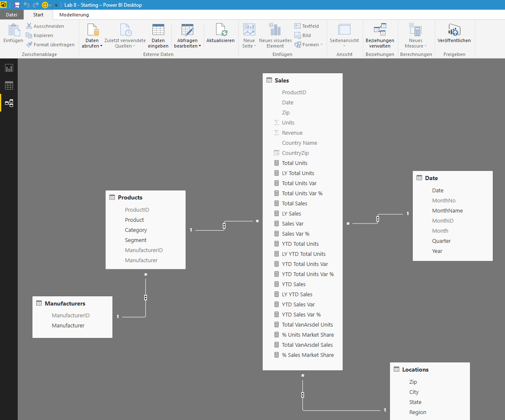Insert a Textfeld from the ribbon
The width and height of the screenshot is (505, 420).
click(x=307, y=26)
